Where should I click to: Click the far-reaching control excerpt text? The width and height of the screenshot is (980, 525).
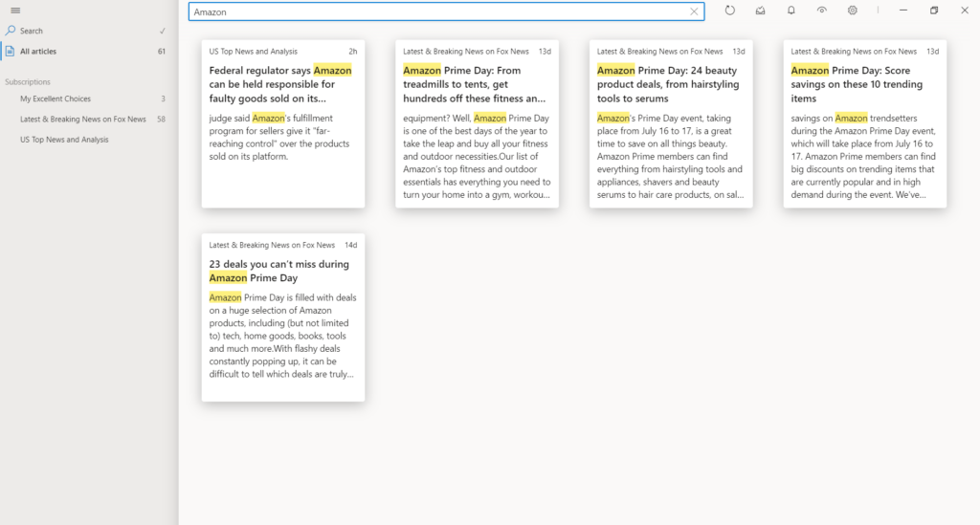click(x=279, y=138)
